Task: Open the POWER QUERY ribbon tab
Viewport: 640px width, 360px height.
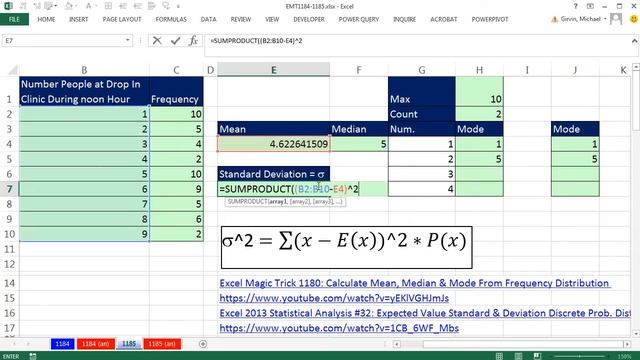Action: 358,19
